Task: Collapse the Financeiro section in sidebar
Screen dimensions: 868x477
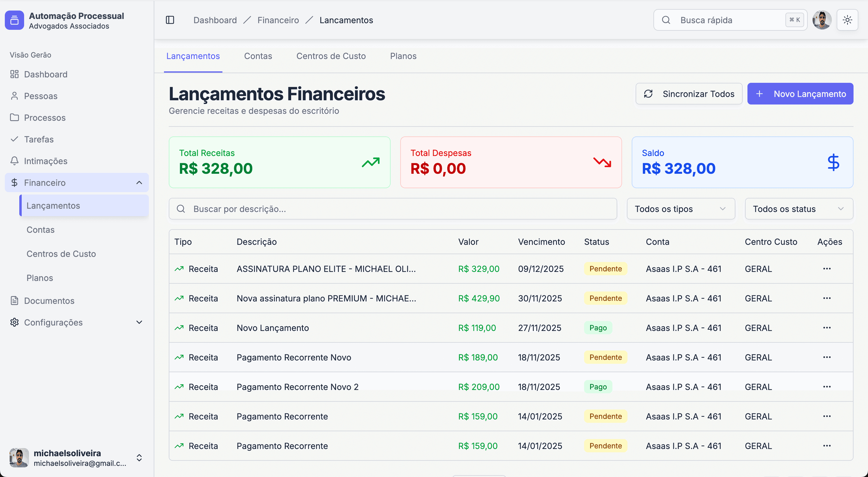Action: click(x=139, y=182)
